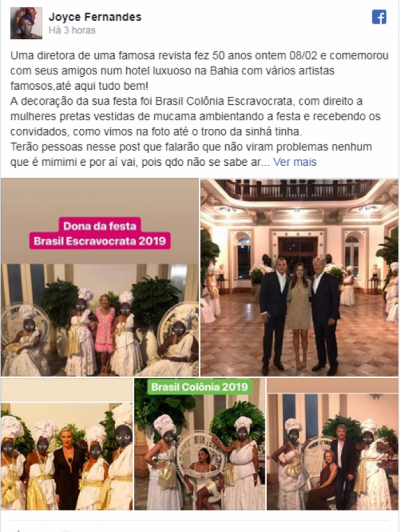Open the bottom-right photo with seated couple
Screen dimensions: 400x532
tap(333, 444)
